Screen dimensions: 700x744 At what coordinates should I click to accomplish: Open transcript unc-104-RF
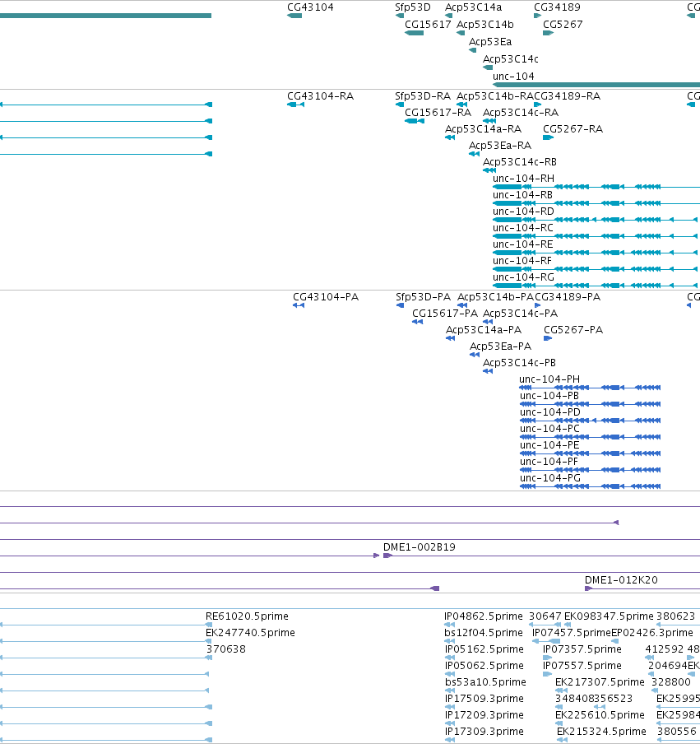pyautogui.click(x=522, y=261)
